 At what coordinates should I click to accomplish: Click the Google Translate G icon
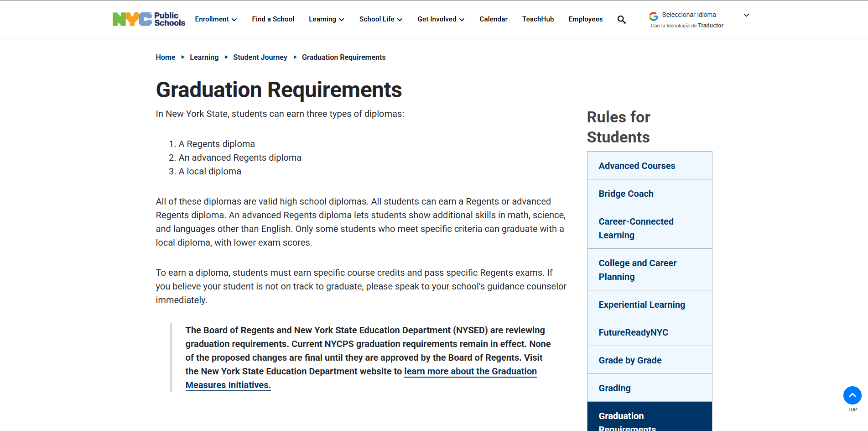[654, 16]
